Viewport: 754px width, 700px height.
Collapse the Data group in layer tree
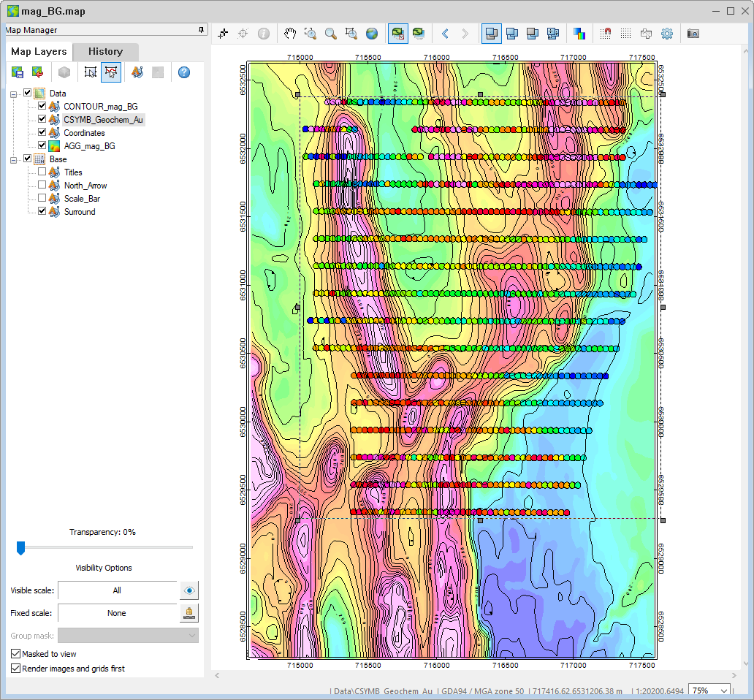(x=13, y=94)
